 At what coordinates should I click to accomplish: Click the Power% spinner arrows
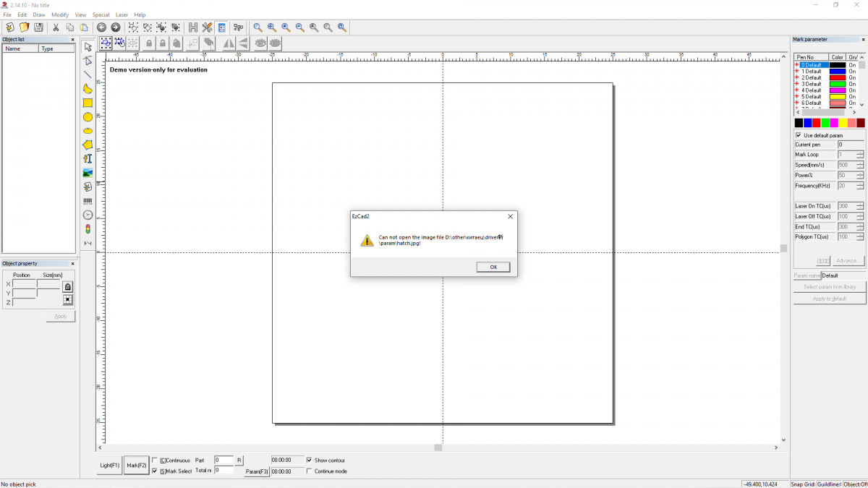[x=860, y=176]
